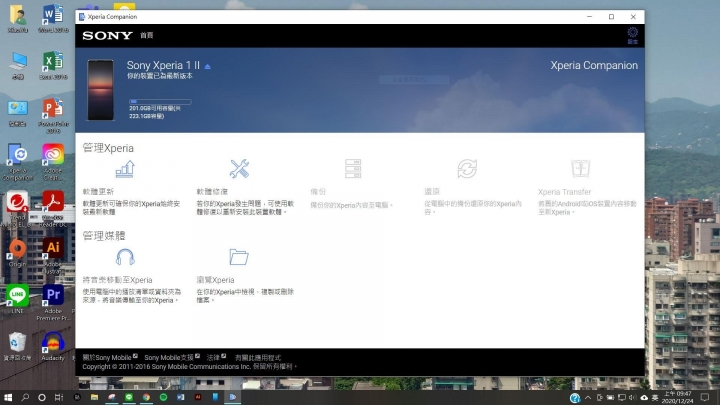Click the Chrome taskbar icon
The width and height of the screenshot is (720, 405).
point(146,397)
